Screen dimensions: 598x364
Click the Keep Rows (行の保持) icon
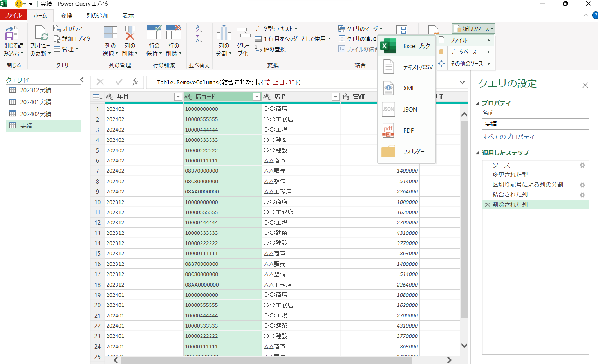coord(154,32)
